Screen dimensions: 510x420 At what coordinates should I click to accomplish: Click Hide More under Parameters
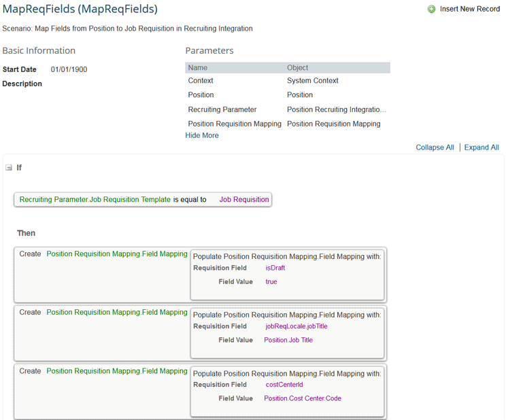(x=202, y=135)
